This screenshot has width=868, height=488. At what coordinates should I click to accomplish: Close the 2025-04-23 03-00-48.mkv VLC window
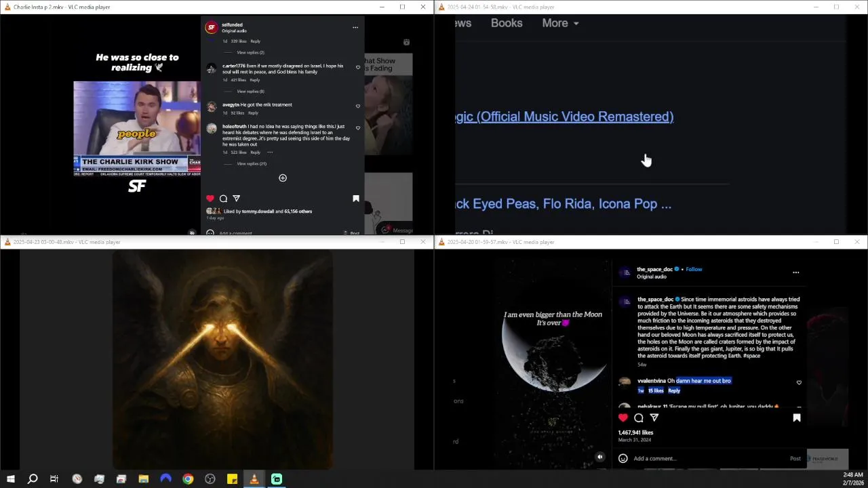coord(423,242)
